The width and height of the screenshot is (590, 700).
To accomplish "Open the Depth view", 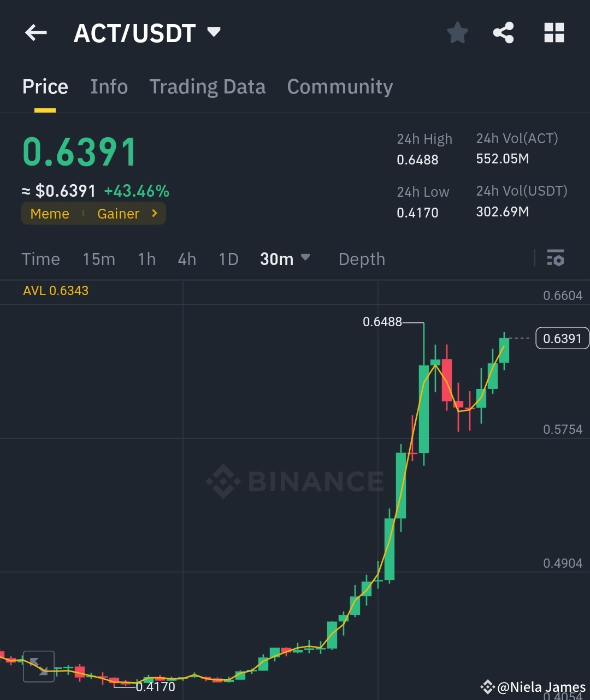I will tap(361, 259).
